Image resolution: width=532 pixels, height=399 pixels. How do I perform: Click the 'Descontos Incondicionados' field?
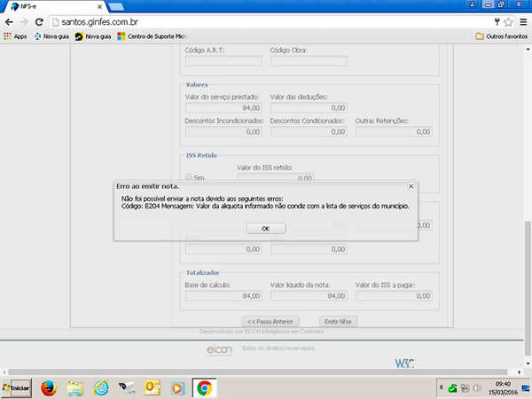tap(223, 131)
